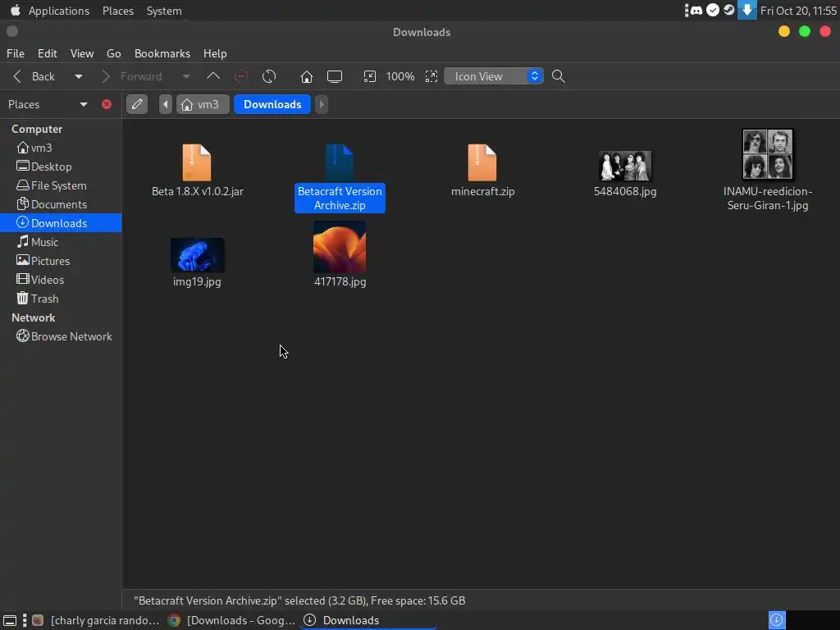840x630 pixels.
Task: Open the System menu in top panel
Action: pyautogui.click(x=164, y=11)
